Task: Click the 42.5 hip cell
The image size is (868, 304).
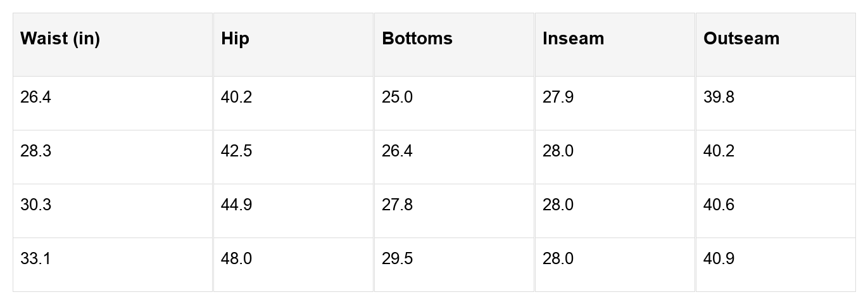Action: [x=236, y=151]
